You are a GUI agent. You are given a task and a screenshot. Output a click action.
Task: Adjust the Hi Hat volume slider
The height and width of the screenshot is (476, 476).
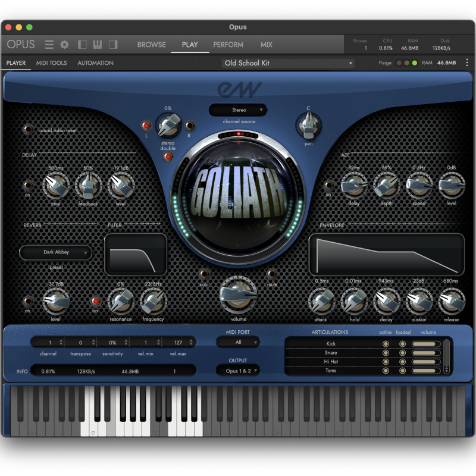(426, 362)
